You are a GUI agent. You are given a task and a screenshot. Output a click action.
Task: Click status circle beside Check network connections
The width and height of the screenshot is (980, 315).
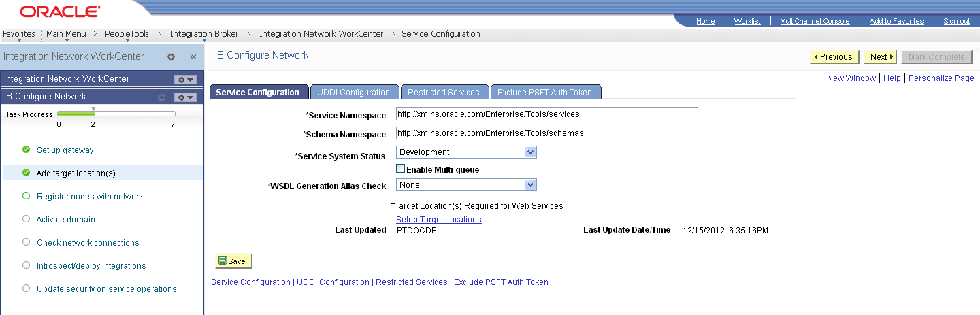coord(27,242)
